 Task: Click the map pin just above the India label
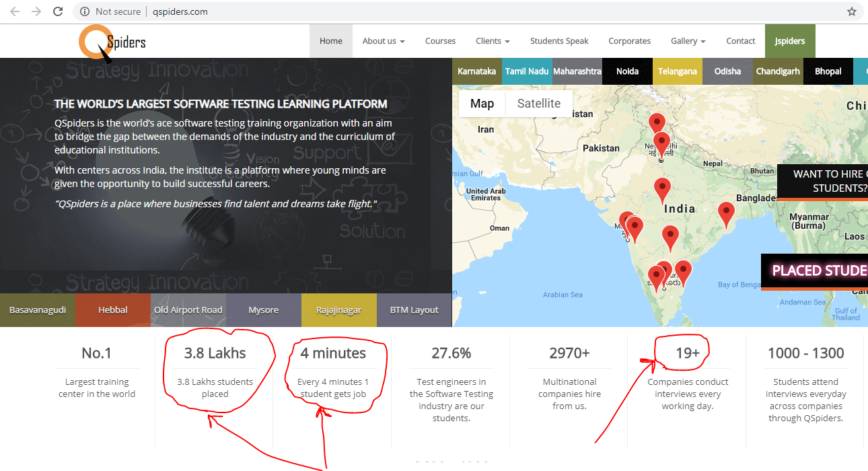pyautogui.click(x=663, y=190)
